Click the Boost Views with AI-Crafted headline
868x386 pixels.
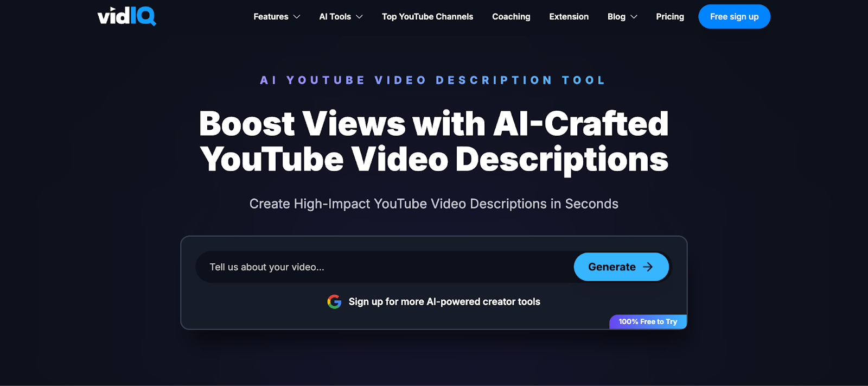click(434, 141)
